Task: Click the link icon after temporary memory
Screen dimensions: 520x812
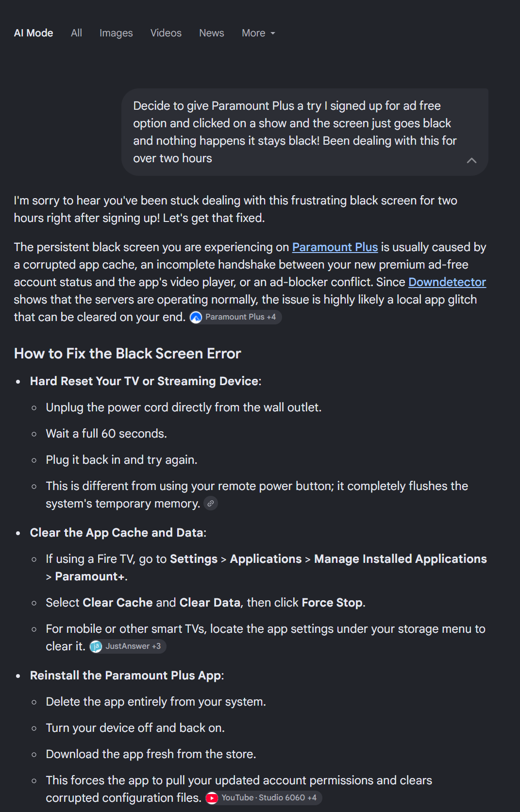Action: [211, 504]
